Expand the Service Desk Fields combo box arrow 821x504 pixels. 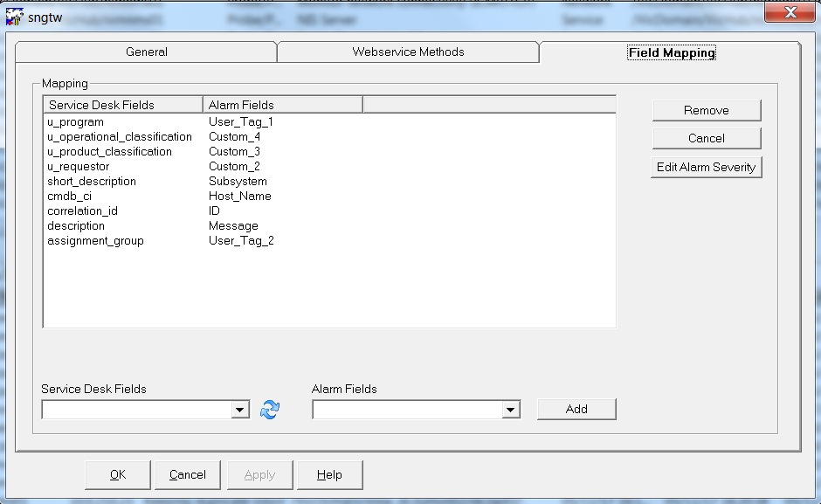(x=239, y=409)
